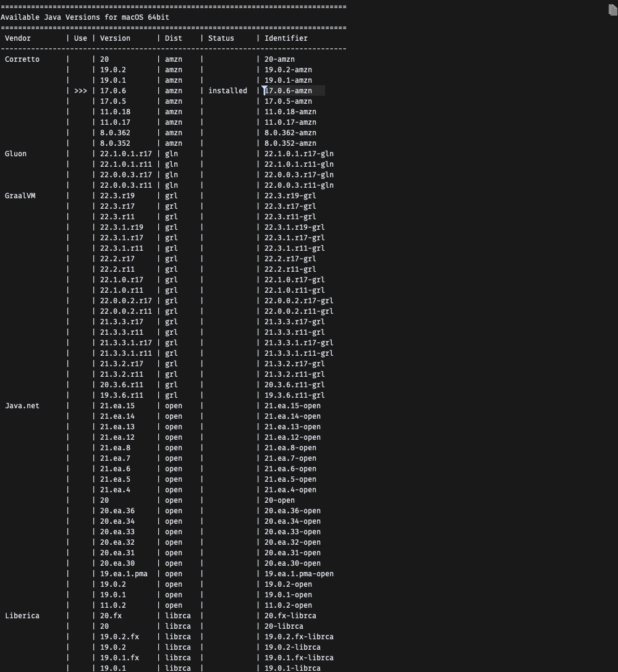
Task: Click identifier 21.ea.8-open
Action: point(290,447)
